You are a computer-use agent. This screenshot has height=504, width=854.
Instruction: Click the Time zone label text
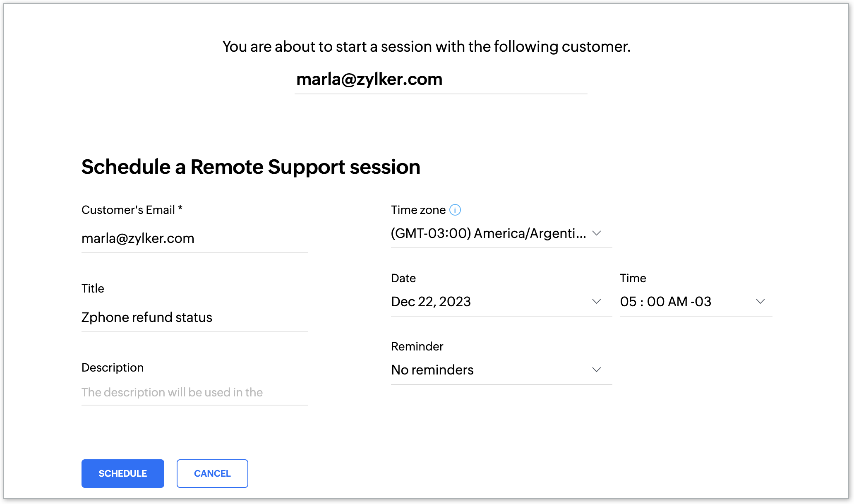[418, 210]
